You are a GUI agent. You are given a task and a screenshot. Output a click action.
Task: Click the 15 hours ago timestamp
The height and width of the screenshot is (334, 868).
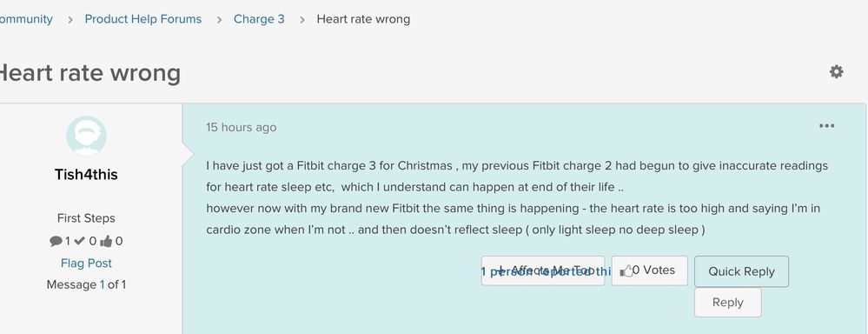point(242,127)
